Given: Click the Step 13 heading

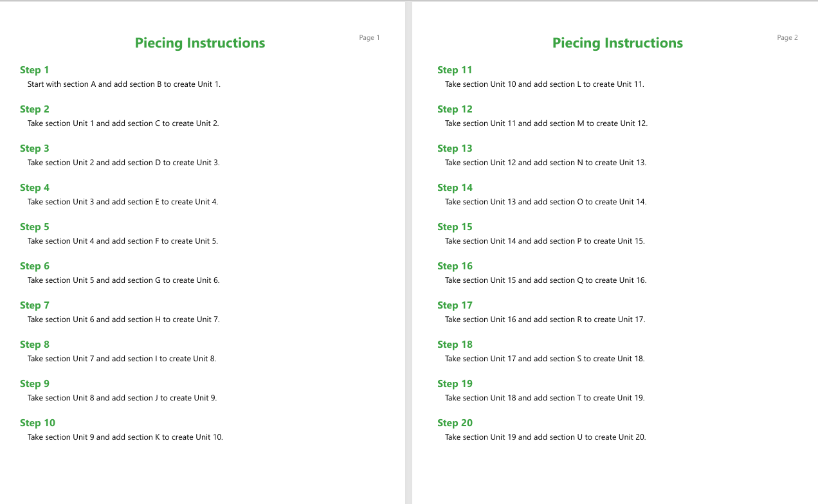Looking at the screenshot, I should tap(455, 148).
